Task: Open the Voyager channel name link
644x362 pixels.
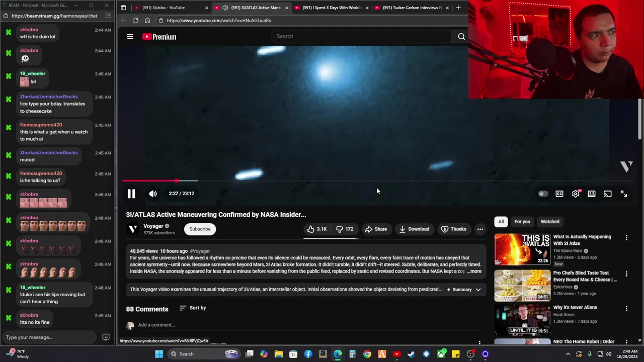Action: coord(153,226)
